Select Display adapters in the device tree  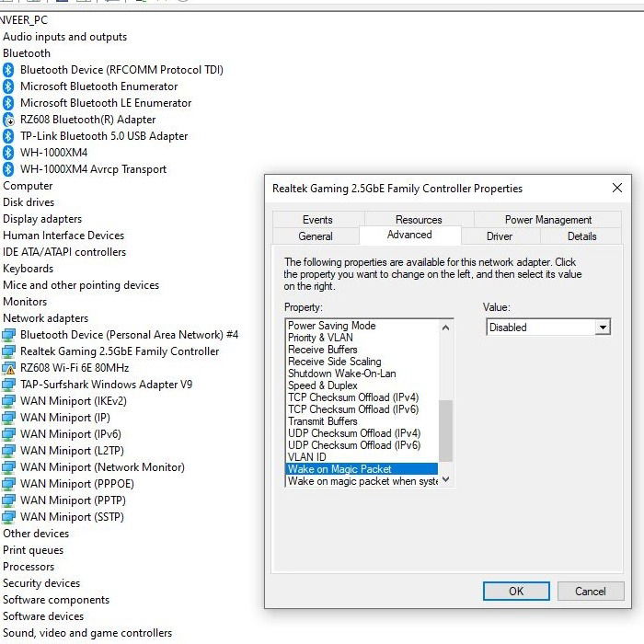(x=42, y=219)
